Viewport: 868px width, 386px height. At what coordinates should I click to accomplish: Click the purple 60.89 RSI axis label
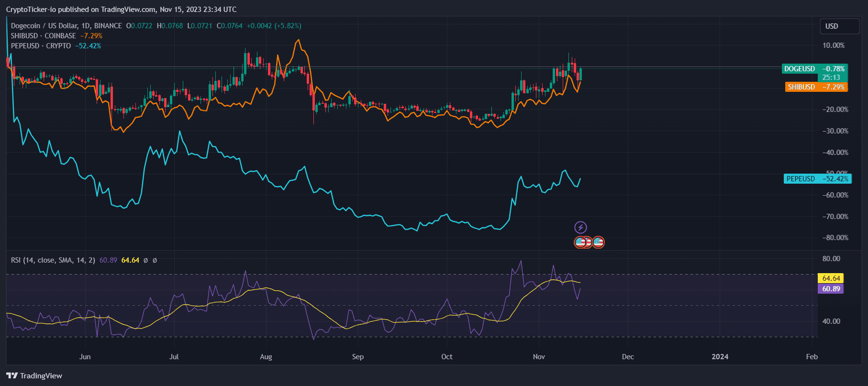(831, 289)
